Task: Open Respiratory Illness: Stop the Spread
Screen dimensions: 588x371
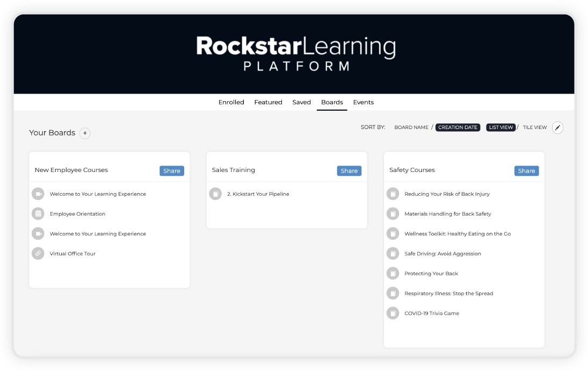Action: click(x=448, y=293)
